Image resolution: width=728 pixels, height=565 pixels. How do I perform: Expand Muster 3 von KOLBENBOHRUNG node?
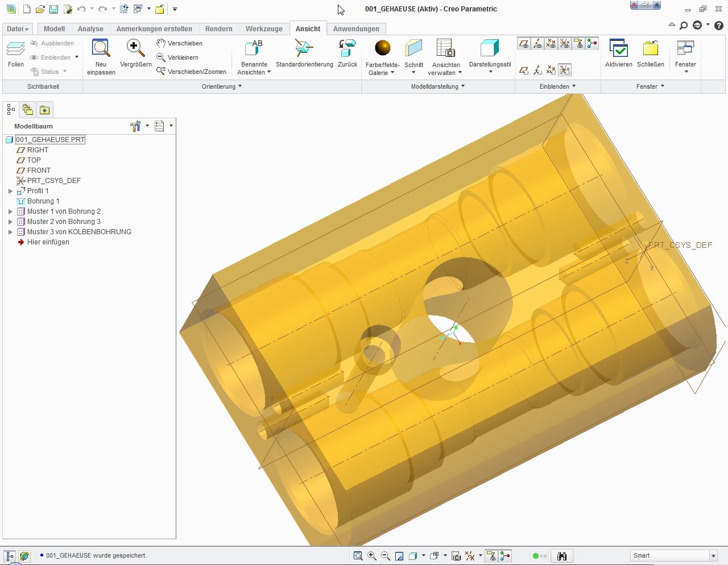click(10, 232)
